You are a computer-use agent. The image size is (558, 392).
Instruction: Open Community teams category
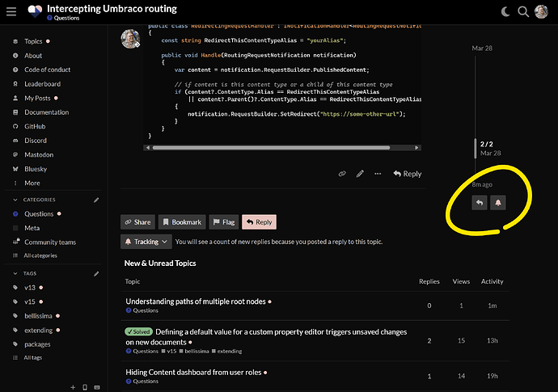pos(50,242)
